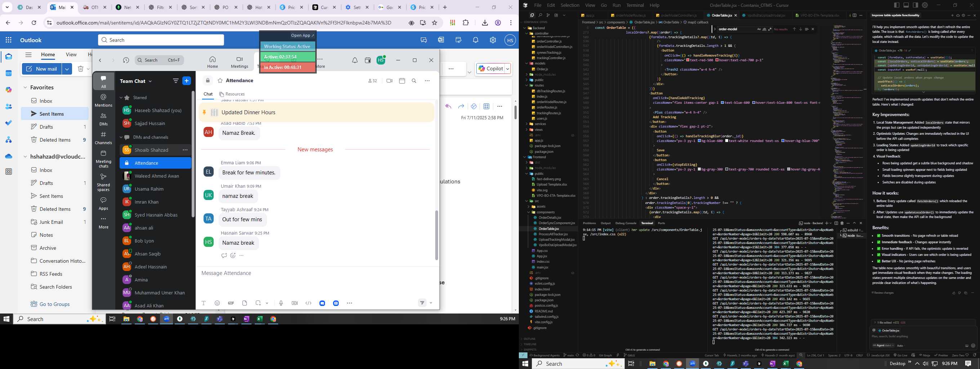Collapse Backend folder in Cursor explorer
Screen dimensions: 980x369
[x=525, y=28]
